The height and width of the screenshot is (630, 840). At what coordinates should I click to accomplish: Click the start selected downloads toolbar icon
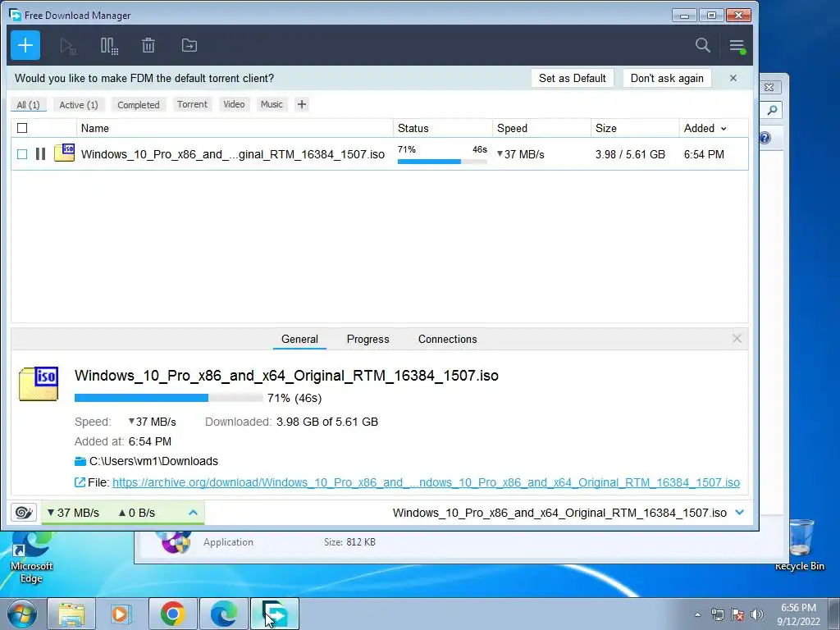click(68, 46)
